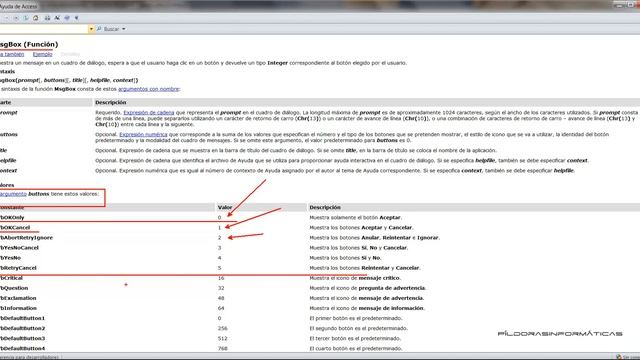Viewport: 640px width, 360px height.
Task: Click 'El cuarto botón es el predeterminado'
Action: click(x=356, y=349)
